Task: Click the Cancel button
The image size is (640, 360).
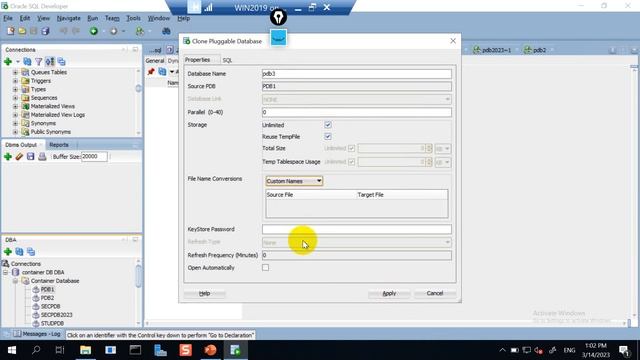Action: pyautogui.click(x=435, y=293)
